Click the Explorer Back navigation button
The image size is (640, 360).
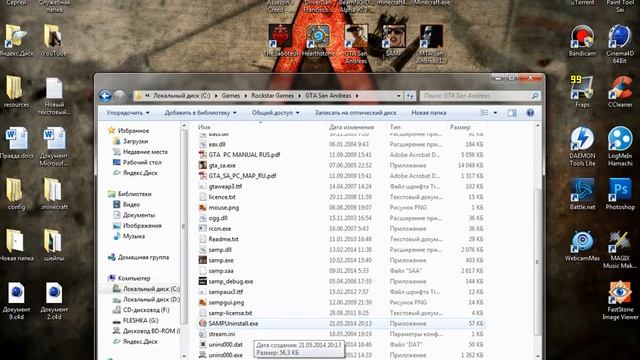pyautogui.click(x=105, y=96)
